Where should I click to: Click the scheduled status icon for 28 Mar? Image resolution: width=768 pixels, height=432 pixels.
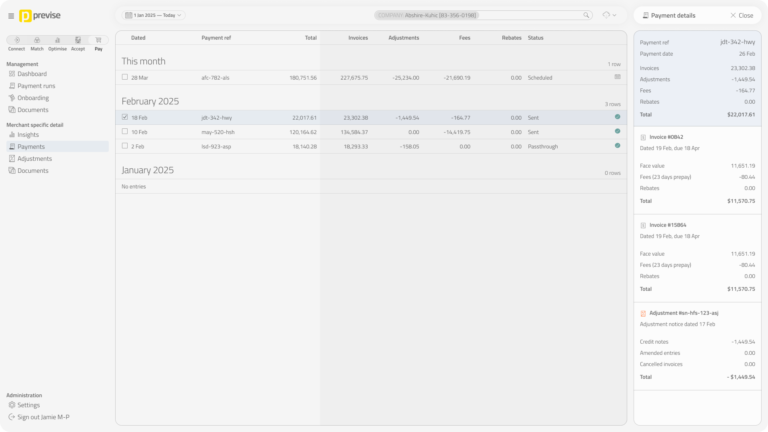click(617, 77)
